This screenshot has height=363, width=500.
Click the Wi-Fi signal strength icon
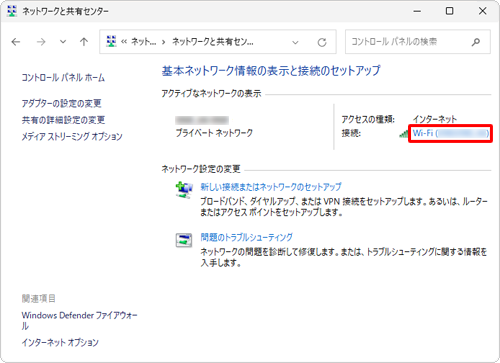[x=404, y=134]
